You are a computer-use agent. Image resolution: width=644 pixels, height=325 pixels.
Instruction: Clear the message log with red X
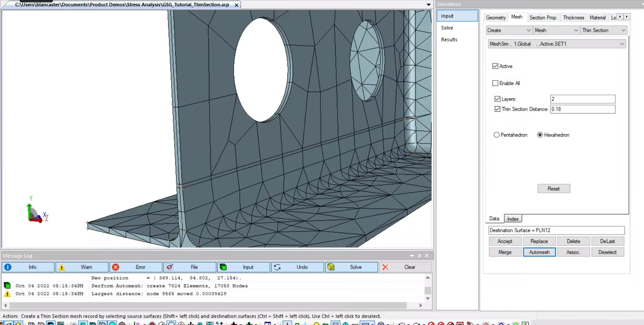[385, 267]
